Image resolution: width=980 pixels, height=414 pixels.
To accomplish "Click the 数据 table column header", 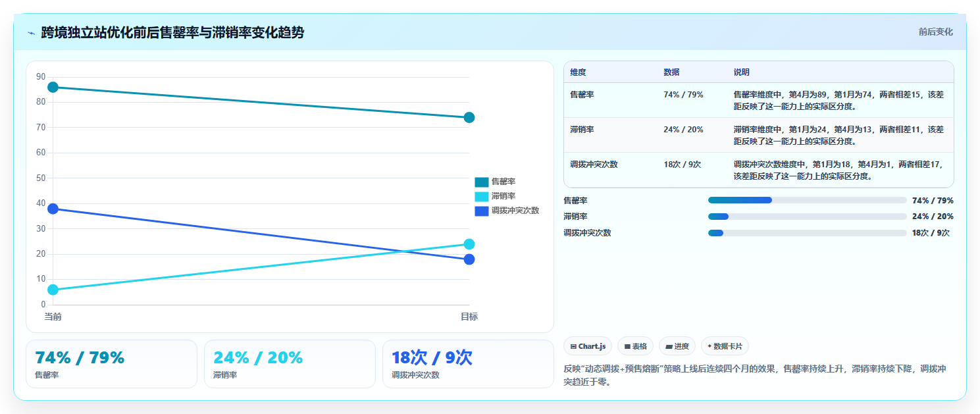I will coord(671,72).
